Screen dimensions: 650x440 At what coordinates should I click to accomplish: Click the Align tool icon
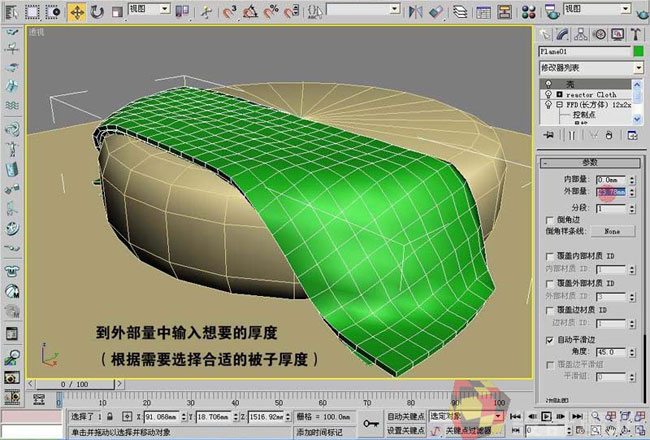(x=436, y=12)
